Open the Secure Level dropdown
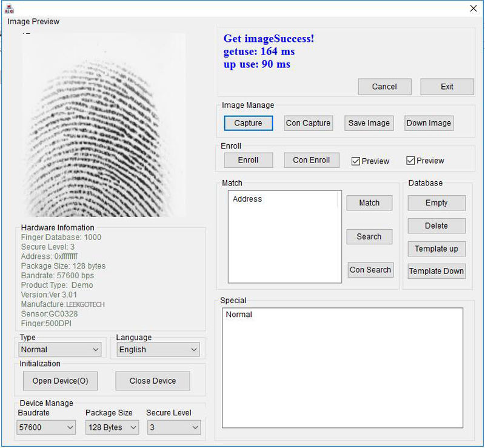This screenshot has height=448, width=485. (x=174, y=427)
